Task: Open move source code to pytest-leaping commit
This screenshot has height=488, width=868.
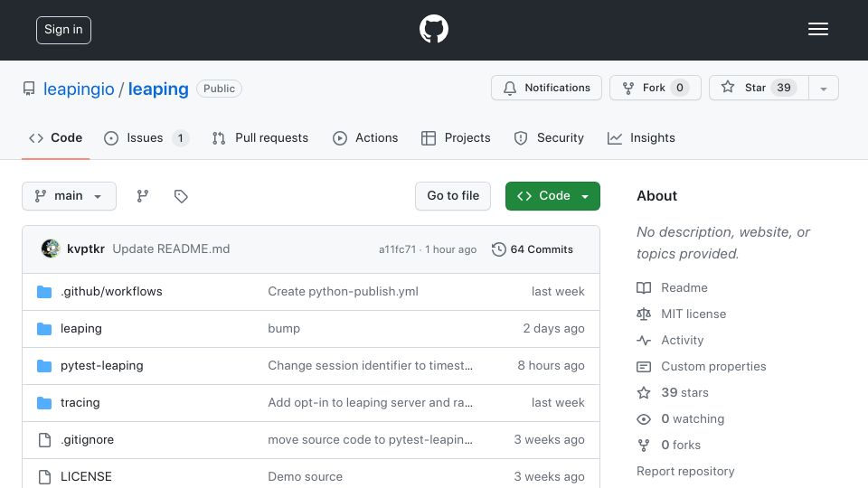Action: 371,440
